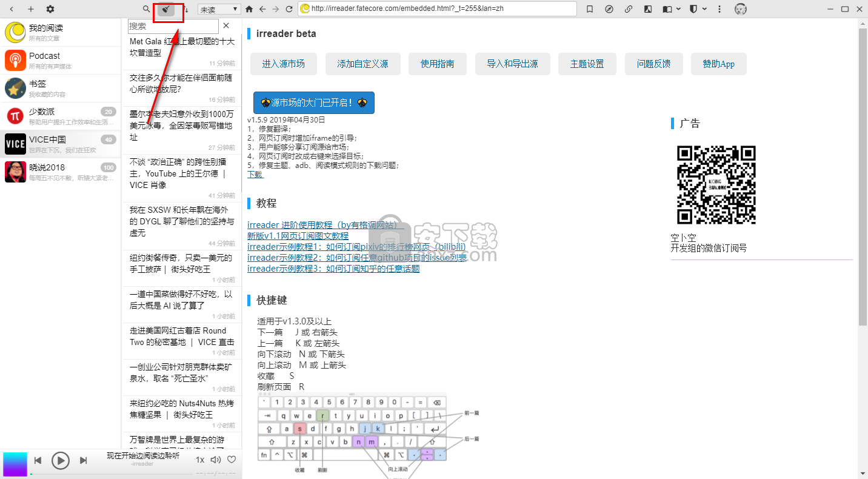
Task: Mute the player volume speaker icon
Action: coord(215,460)
